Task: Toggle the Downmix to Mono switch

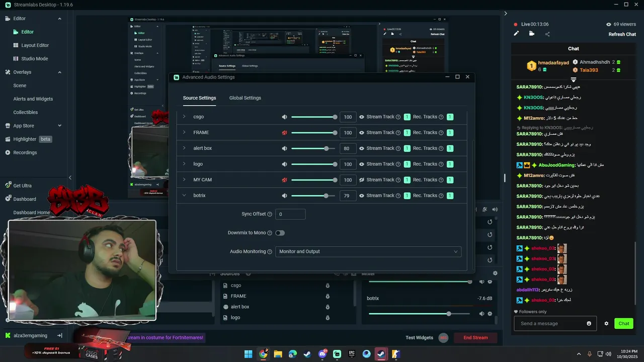Action: pos(280,233)
